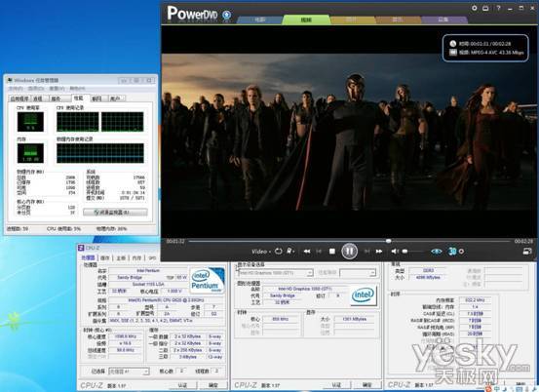Open the Video source dropdown in PowerDVD
Image resolution: width=539 pixels, height=392 pixels.
pos(261,252)
